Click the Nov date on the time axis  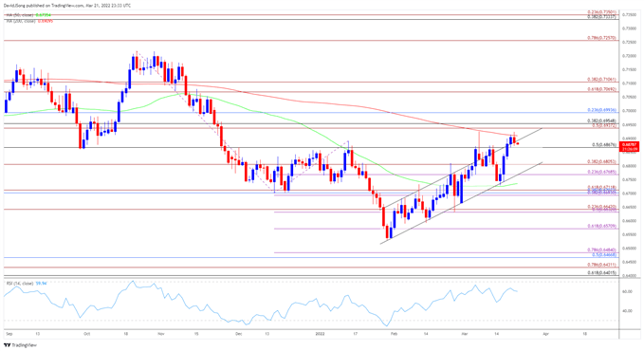[x=161, y=334]
